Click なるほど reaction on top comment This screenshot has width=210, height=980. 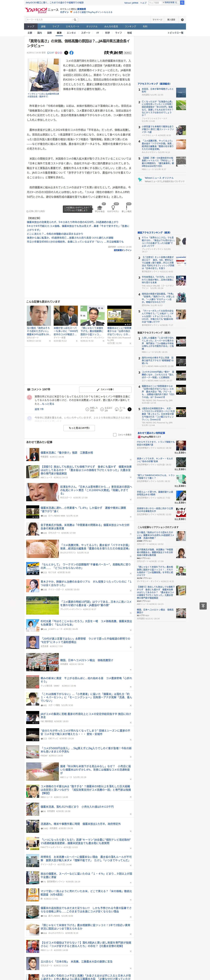[106, 409]
